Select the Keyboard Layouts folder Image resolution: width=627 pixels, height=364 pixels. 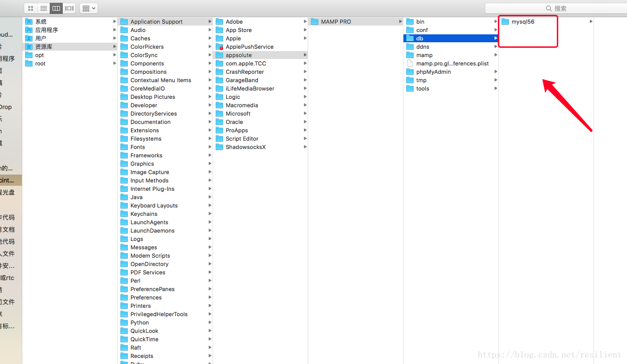tap(165, 206)
